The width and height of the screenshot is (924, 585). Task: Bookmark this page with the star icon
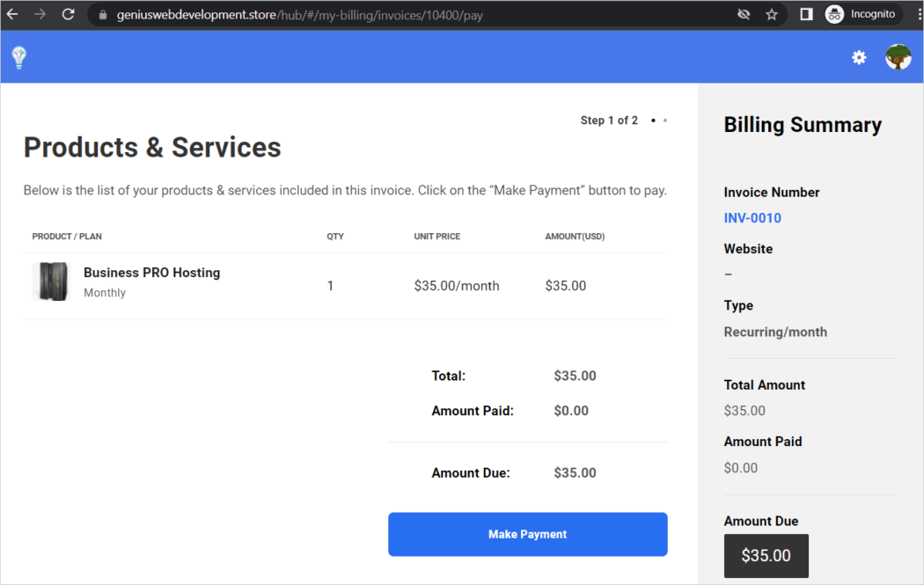[x=772, y=14]
